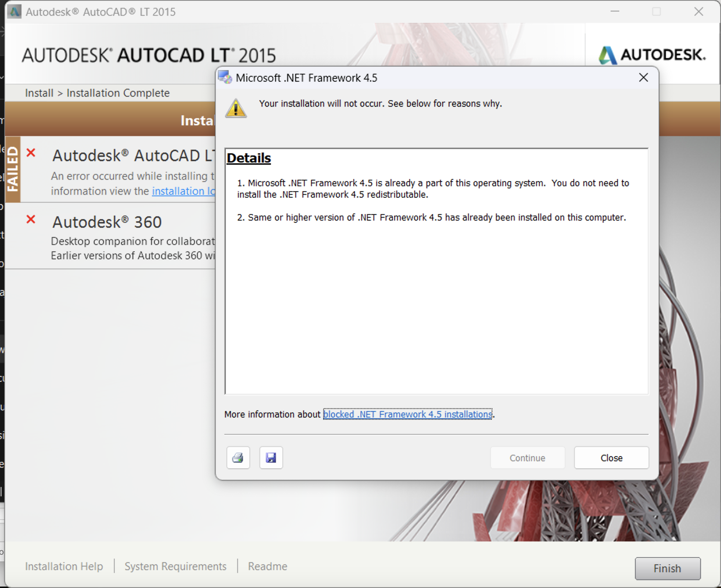Screen dimensions: 721x588
Task: Click the .NET Framework installer icon in dialog title bar
Action: 226,77
